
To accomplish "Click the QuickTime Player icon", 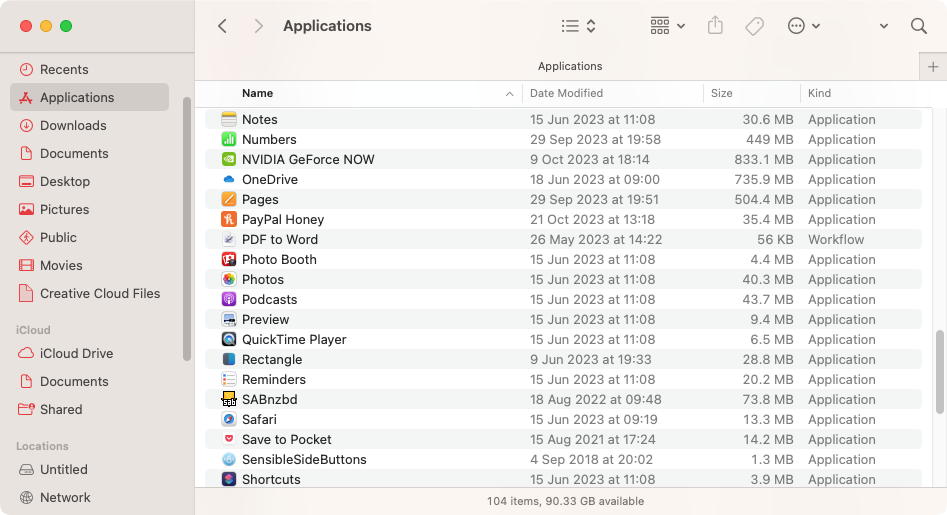I will click(x=228, y=339).
